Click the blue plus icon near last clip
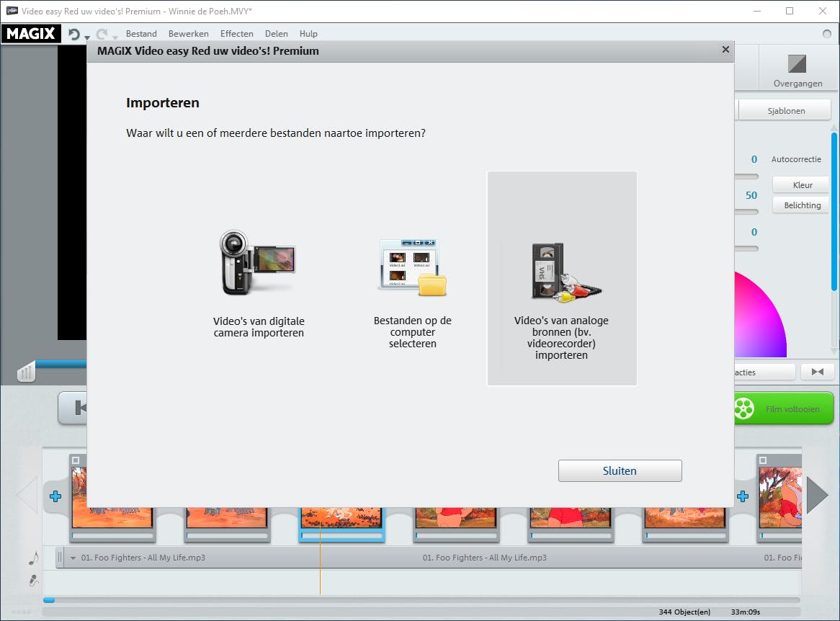Viewport: 840px width, 621px height. (x=743, y=496)
